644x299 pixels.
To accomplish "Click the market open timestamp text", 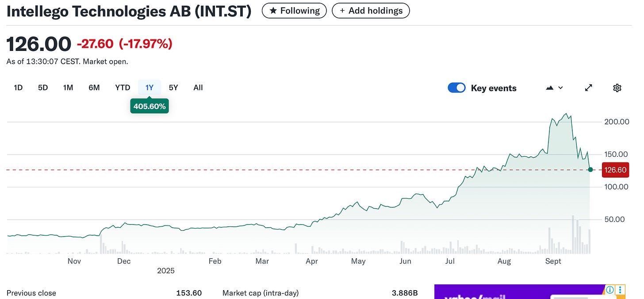I will click(67, 62).
